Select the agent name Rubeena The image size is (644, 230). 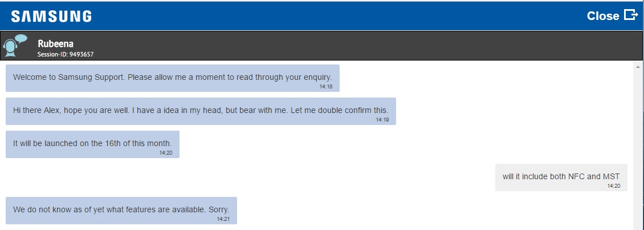coord(55,43)
